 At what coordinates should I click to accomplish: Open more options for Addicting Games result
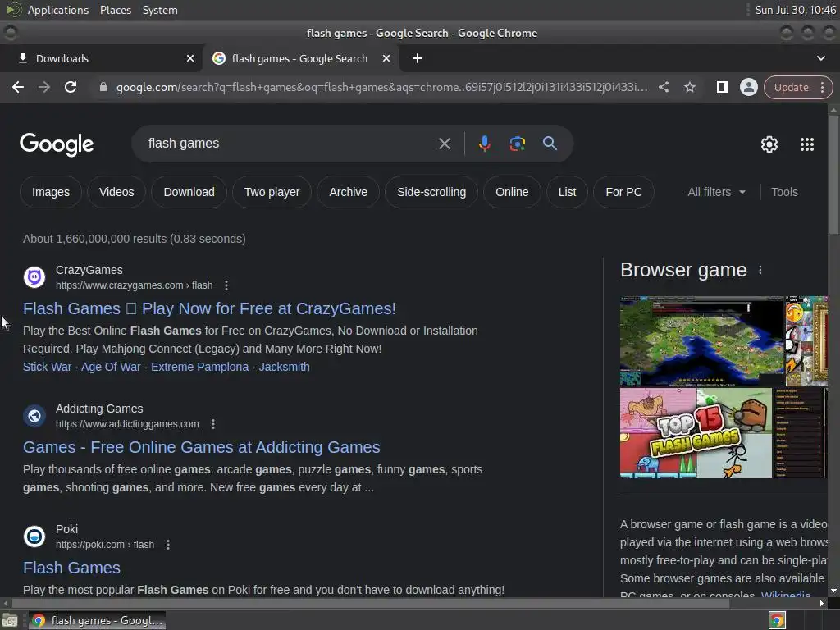(x=213, y=424)
